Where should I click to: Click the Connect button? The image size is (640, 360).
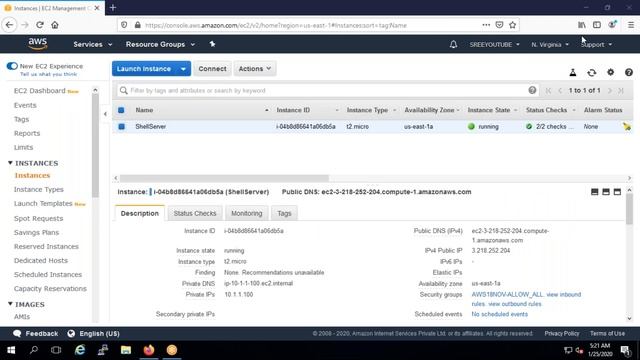coord(212,69)
